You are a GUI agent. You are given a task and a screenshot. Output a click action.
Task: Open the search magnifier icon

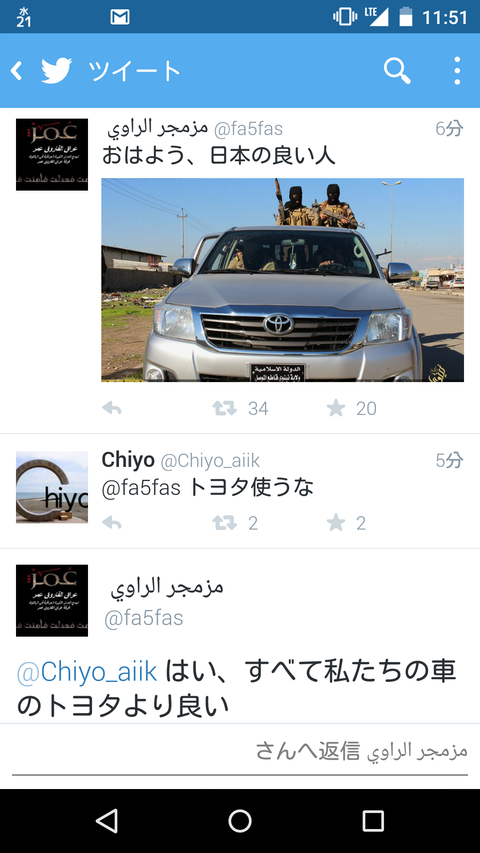pos(397,71)
